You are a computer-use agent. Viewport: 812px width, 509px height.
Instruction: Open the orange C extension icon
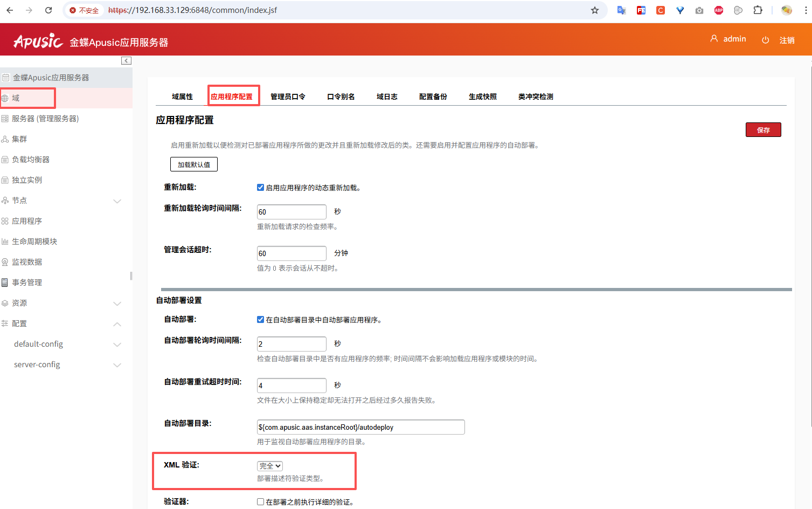click(661, 10)
